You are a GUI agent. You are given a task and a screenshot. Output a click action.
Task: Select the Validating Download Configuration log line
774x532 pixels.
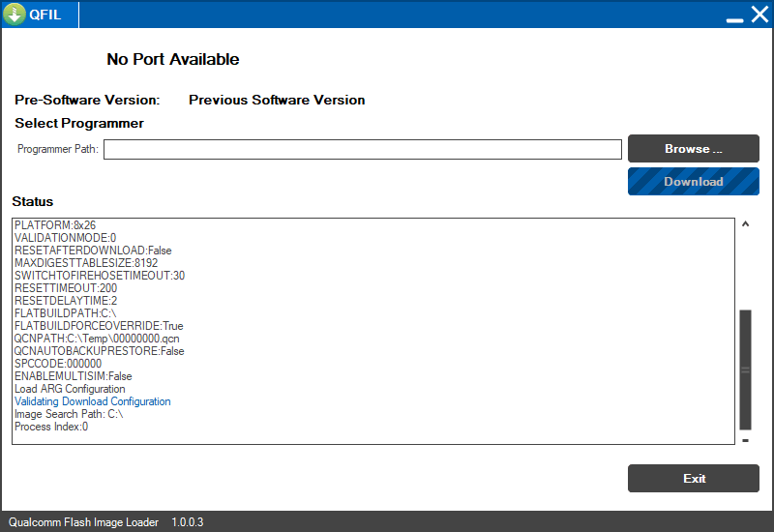click(x=92, y=401)
